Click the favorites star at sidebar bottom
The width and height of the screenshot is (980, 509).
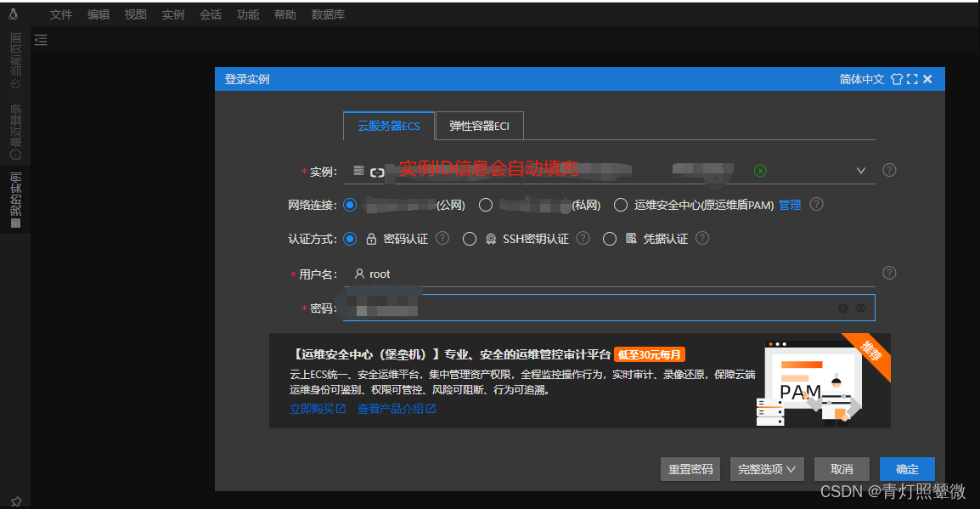[x=15, y=501]
